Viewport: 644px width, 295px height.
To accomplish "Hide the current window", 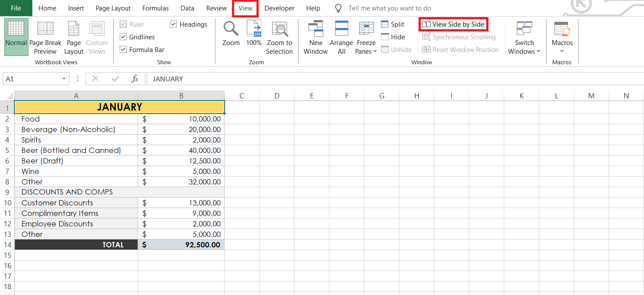I will click(393, 37).
